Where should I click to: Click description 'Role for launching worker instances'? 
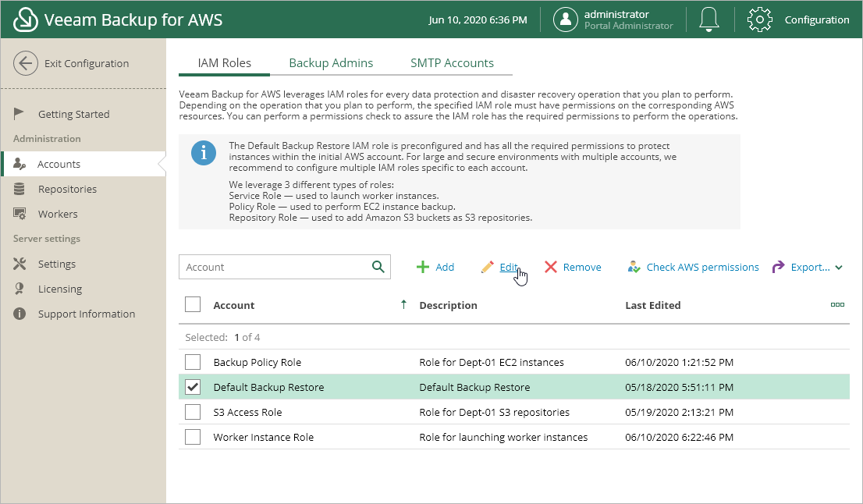pyautogui.click(x=503, y=437)
